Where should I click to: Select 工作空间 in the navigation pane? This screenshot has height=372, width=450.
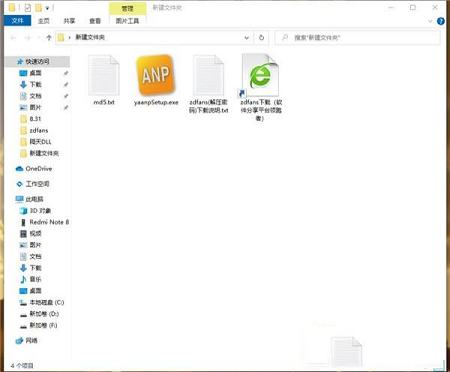37,184
